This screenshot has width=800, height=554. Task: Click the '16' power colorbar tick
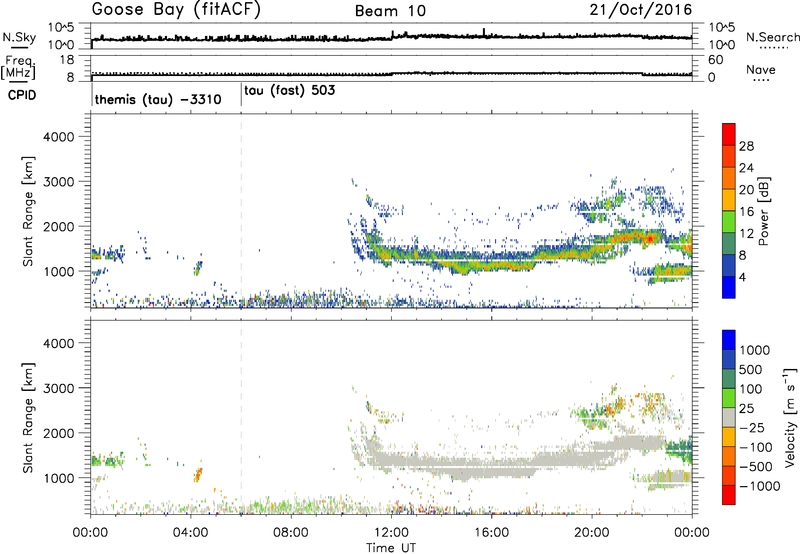[746, 212]
